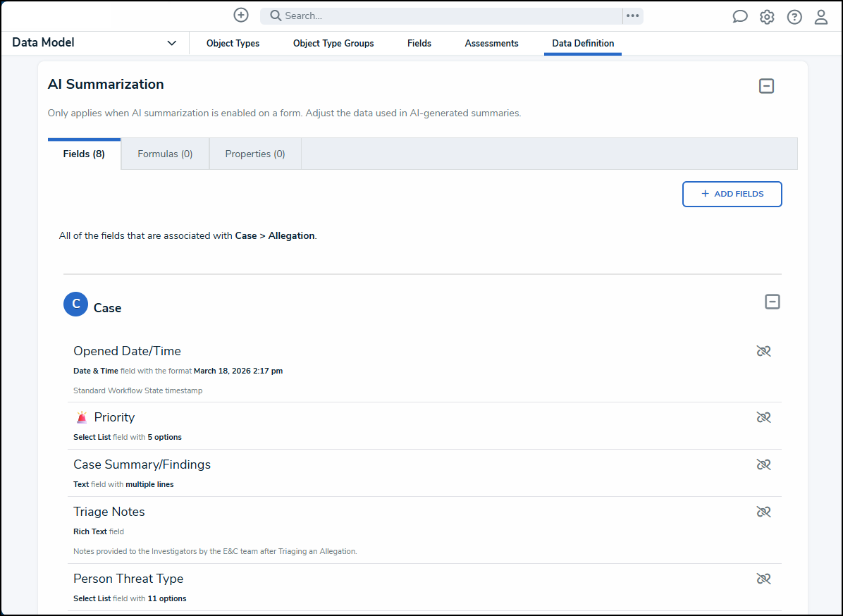The image size is (843, 616).
Task: Click the ADD FIELDS button
Action: (732, 194)
